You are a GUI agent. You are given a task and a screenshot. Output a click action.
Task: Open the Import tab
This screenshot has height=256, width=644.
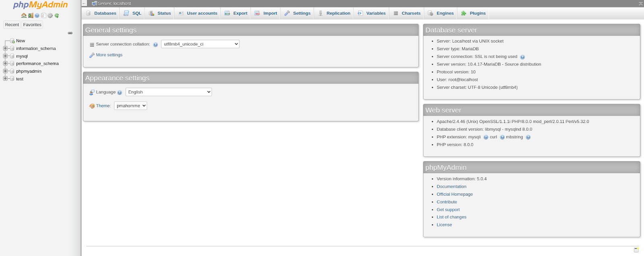266,13
